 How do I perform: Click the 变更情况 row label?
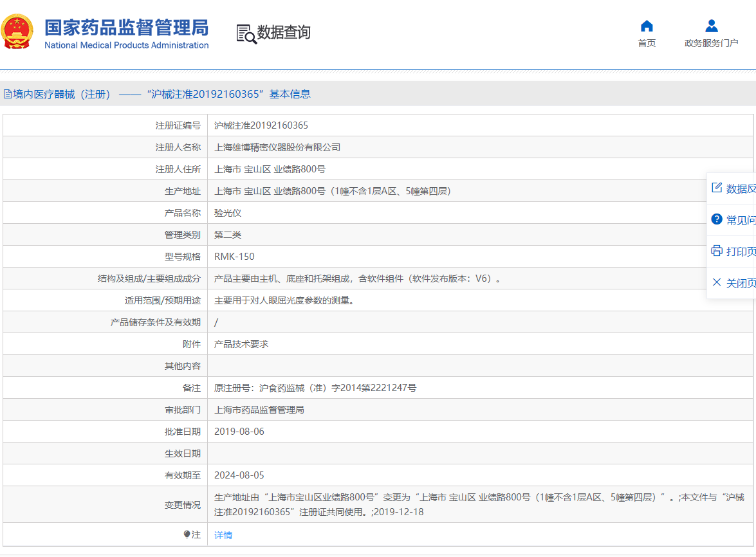point(182,505)
